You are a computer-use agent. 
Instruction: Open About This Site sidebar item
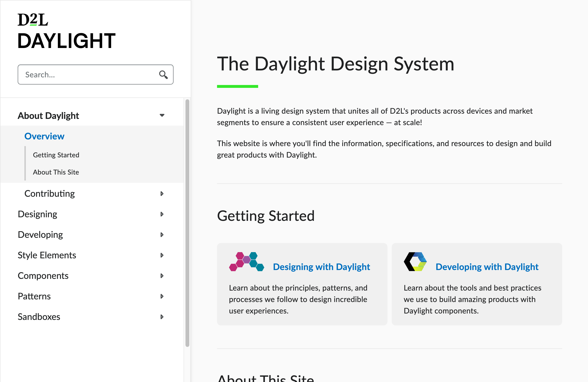click(56, 172)
